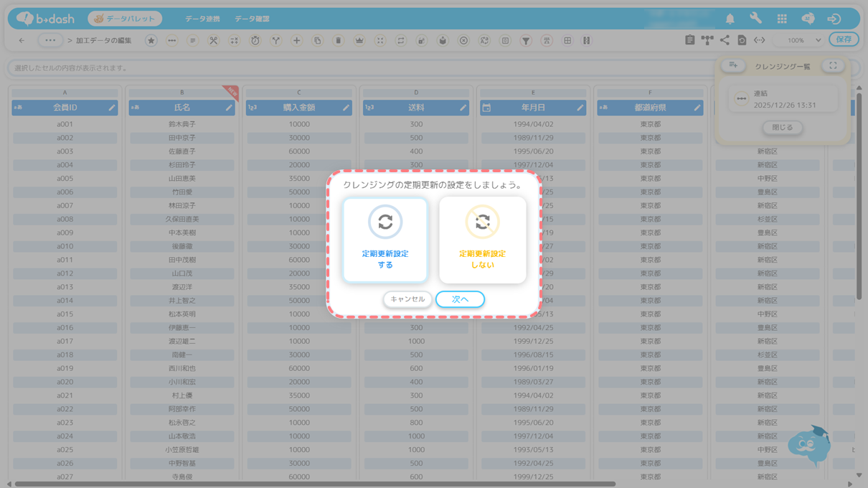
Task: Click the キャンセル button
Action: point(407,299)
